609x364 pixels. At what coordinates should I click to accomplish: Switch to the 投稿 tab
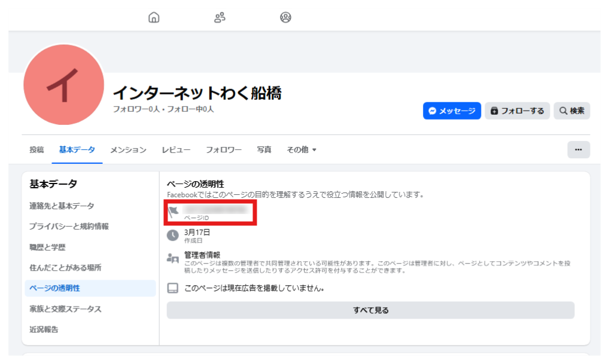coord(36,150)
